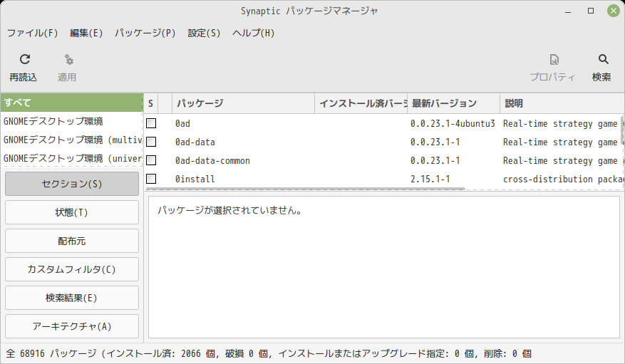Viewport: 625px width, 364px height.
Task: Select すべて in section list
Action: (x=72, y=103)
